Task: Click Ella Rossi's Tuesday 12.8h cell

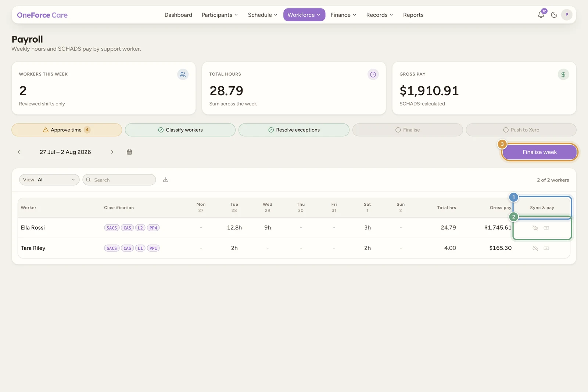Action: [x=234, y=228]
